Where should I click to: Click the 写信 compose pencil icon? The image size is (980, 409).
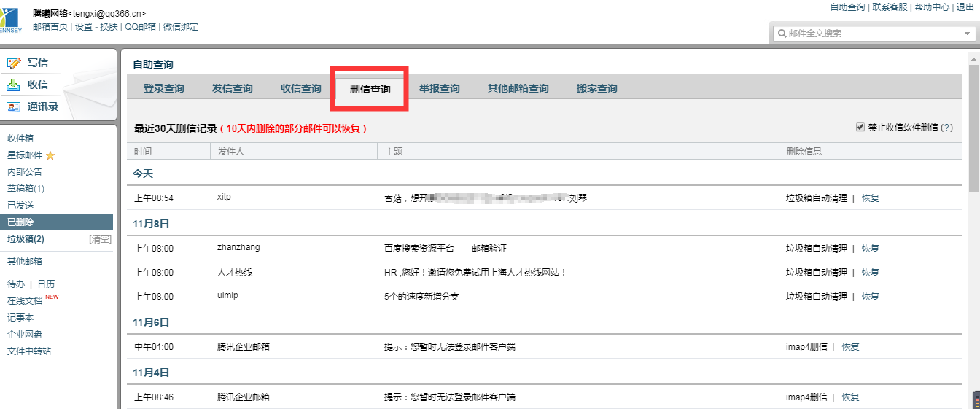[x=13, y=63]
